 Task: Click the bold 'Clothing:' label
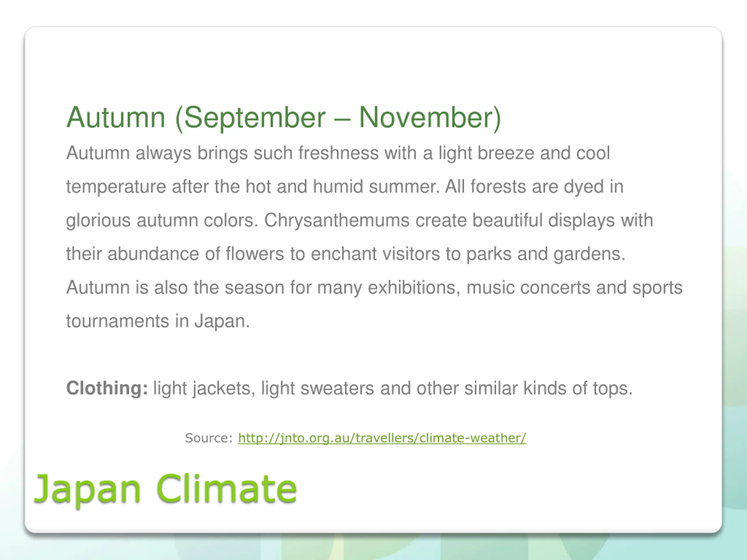tap(107, 388)
